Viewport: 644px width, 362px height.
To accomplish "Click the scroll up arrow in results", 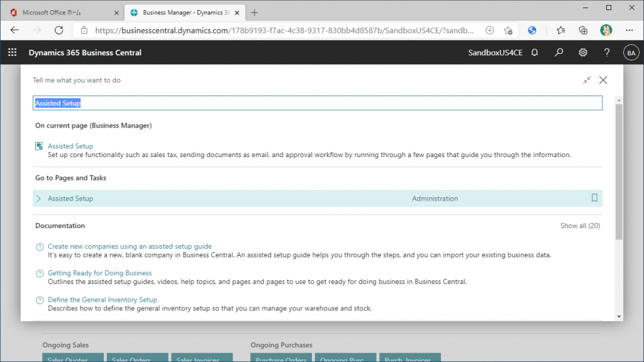I will (x=619, y=100).
